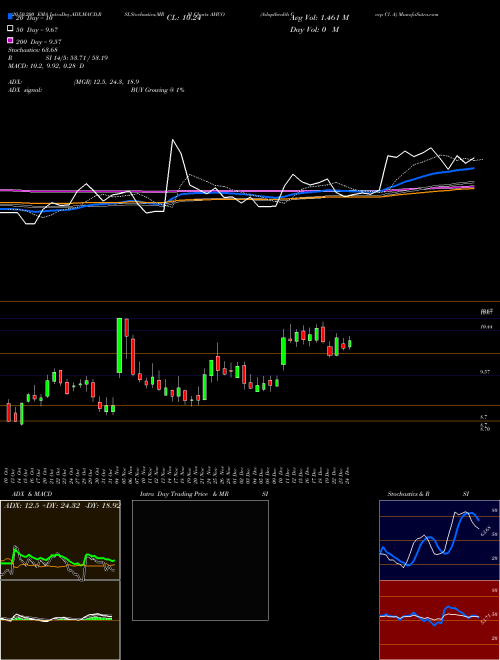This screenshot has height=660, width=500.
Task: Click the 'Stochastics & RSI' panel title
Action: (x=428, y=494)
